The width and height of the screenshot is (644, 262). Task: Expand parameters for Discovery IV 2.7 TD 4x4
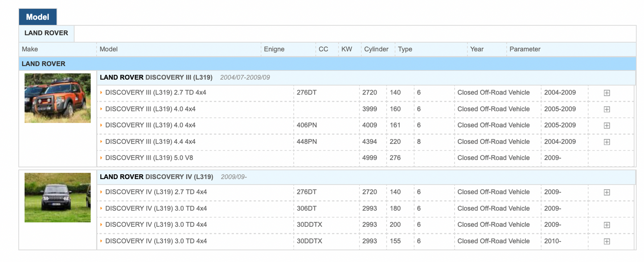pos(607,192)
